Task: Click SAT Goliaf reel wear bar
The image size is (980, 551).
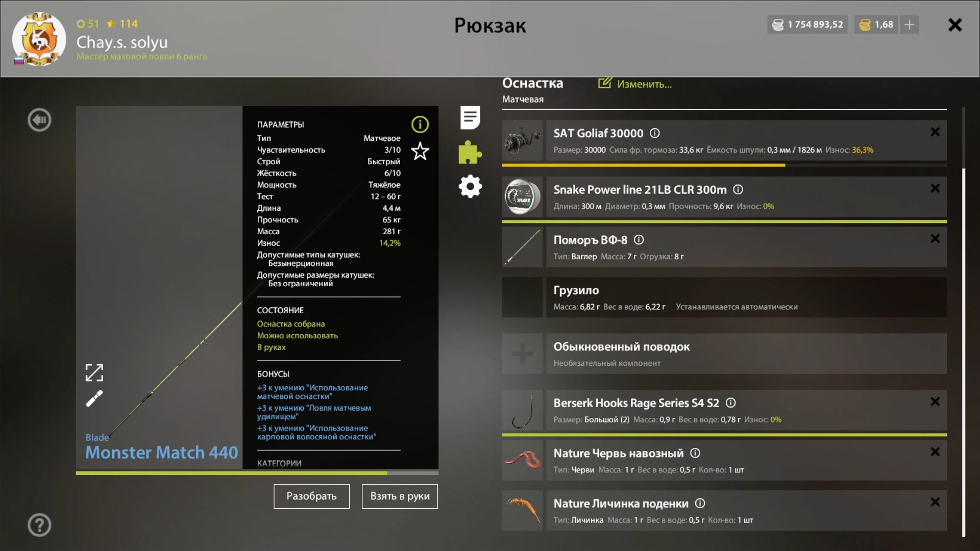Action: (724, 165)
